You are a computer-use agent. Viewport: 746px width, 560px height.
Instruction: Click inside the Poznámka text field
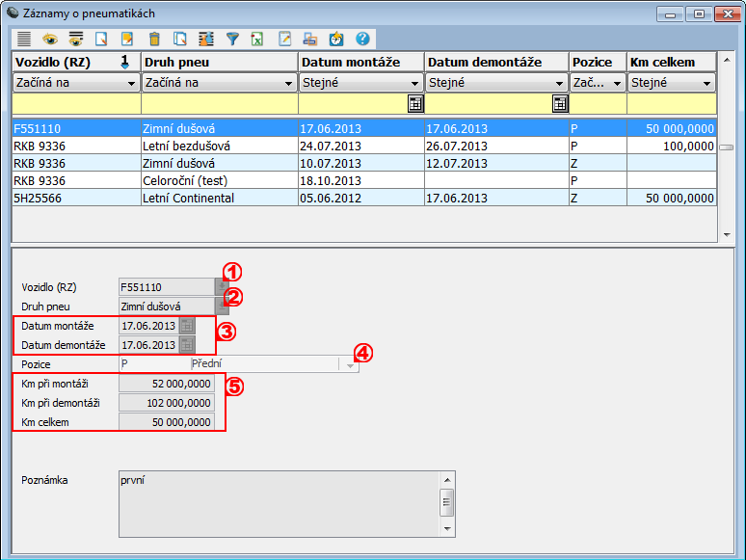(278, 503)
